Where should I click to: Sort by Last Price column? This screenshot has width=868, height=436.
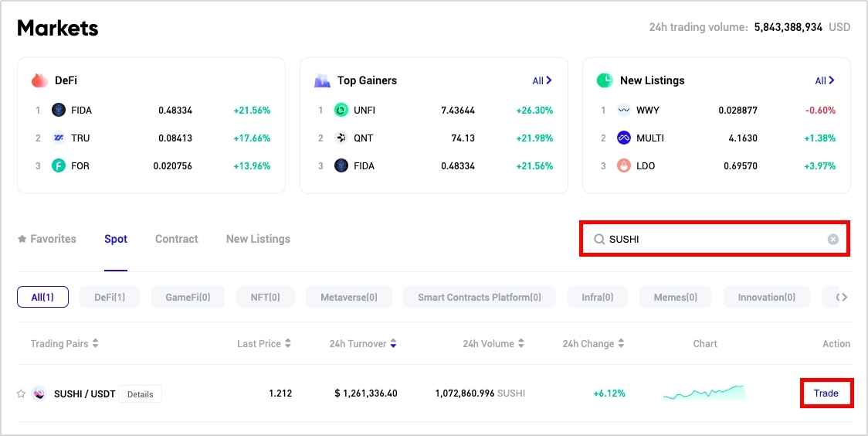point(263,344)
